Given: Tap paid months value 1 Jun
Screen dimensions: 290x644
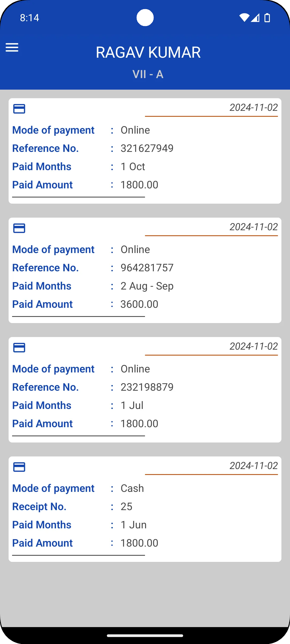Looking at the screenshot, I should click(133, 525).
